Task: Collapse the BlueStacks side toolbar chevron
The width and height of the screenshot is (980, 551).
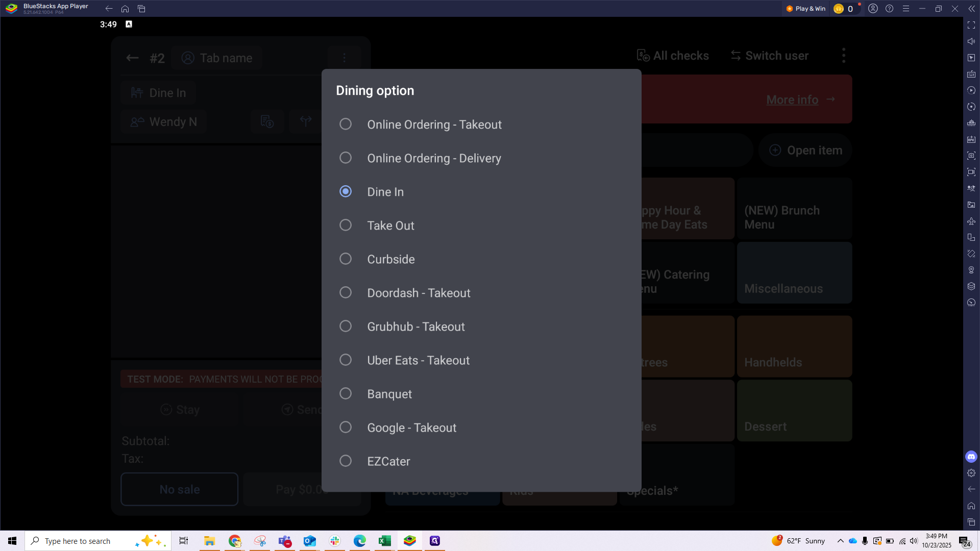Action: [971, 9]
